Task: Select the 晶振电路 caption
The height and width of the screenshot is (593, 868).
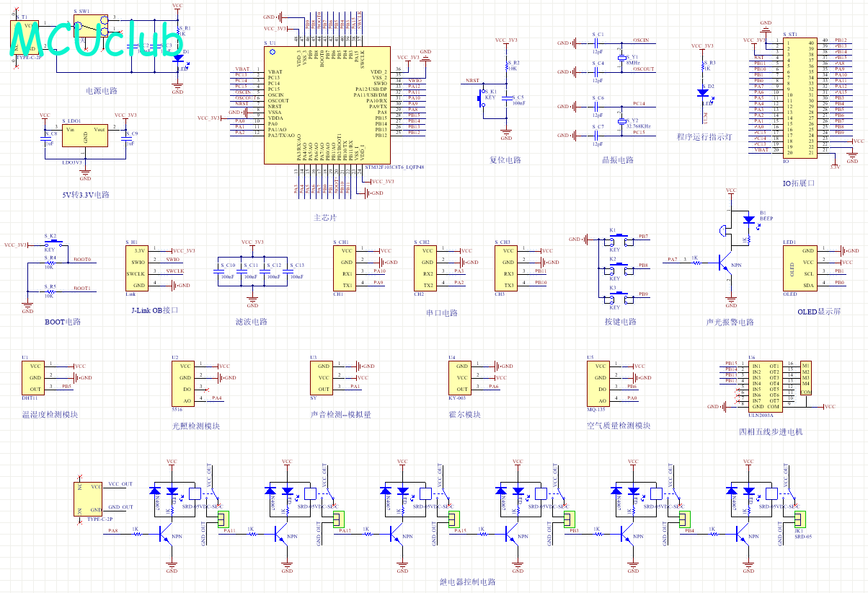Action: pyautogui.click(x=618, y=160)
